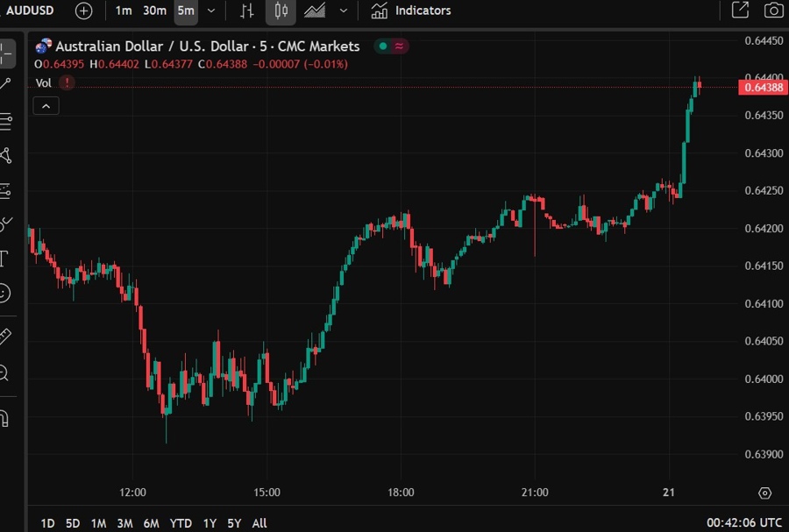Click the 18:00 time axis label
The width and height of the screenshot is (789, 532).
coord(401,493)
